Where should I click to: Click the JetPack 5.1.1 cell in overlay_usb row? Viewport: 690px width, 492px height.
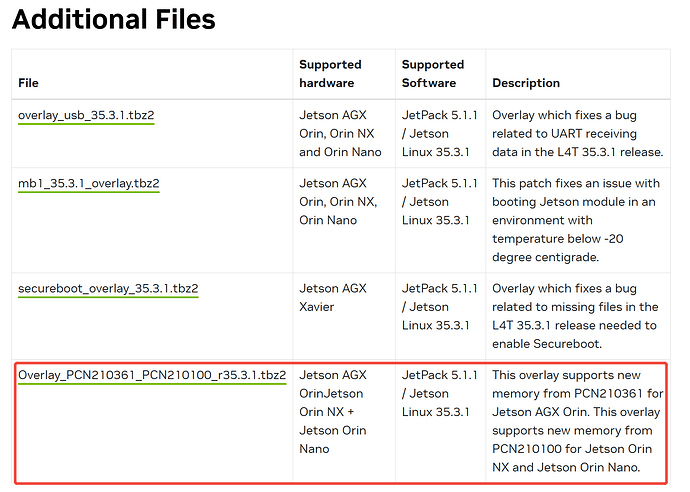pyautogui.click(x=440, y=133)
